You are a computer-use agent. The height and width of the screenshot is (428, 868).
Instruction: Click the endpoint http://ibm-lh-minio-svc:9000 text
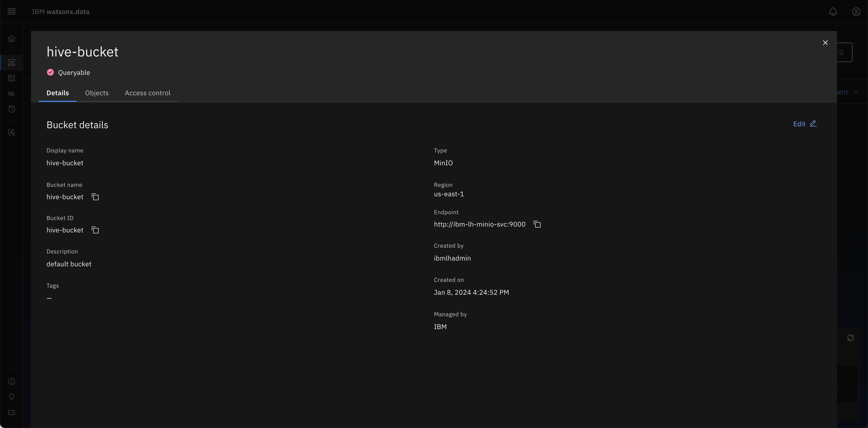[x=480, y=224]
